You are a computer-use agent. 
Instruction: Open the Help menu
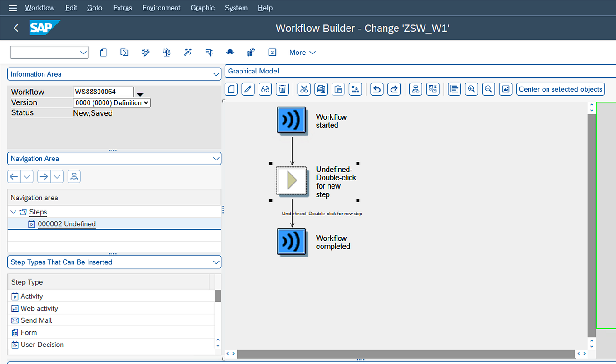point(265,8)
